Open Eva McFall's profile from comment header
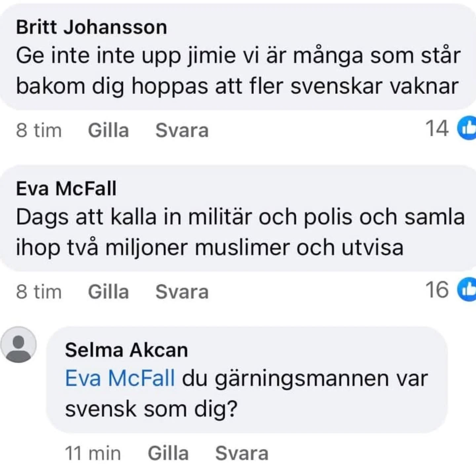Screen dimensions: 476x476 click(66, 189)
